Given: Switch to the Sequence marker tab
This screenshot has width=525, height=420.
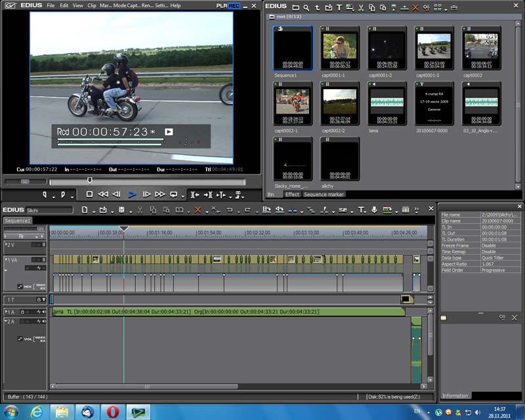Looking at the screenshot, I should 324,194.
